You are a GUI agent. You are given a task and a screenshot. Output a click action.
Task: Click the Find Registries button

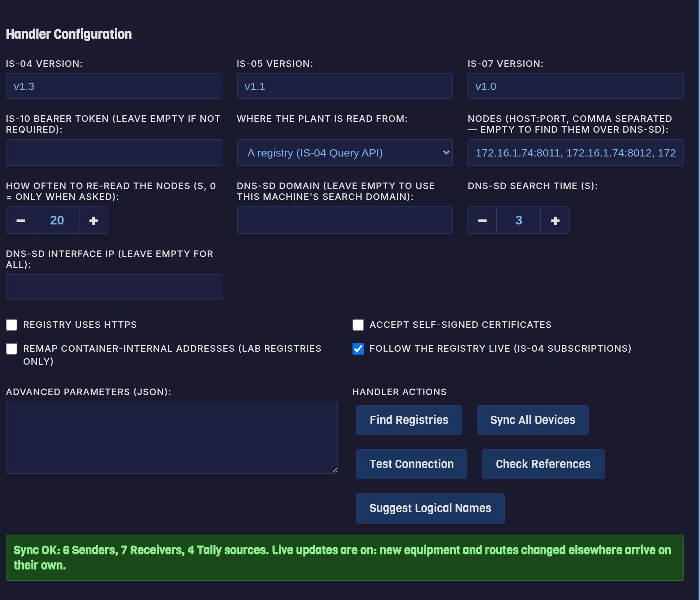point(409,420)
